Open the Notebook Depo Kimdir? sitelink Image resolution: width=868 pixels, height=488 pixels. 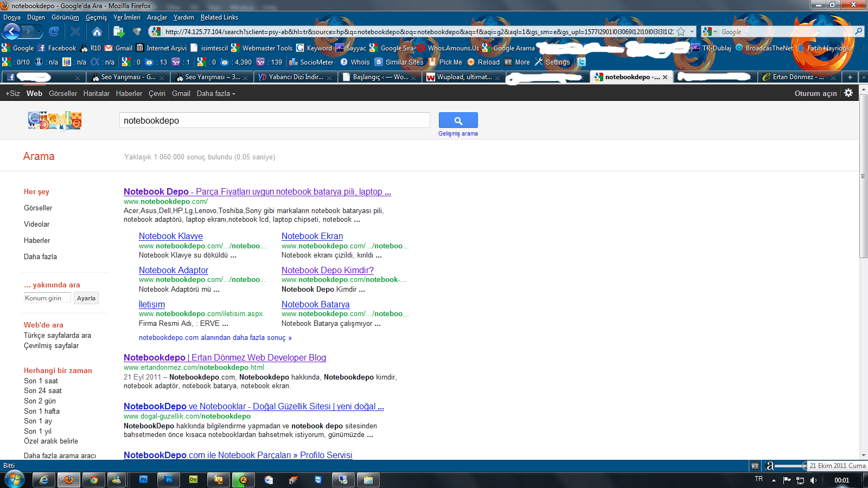[x=328, y=270]
